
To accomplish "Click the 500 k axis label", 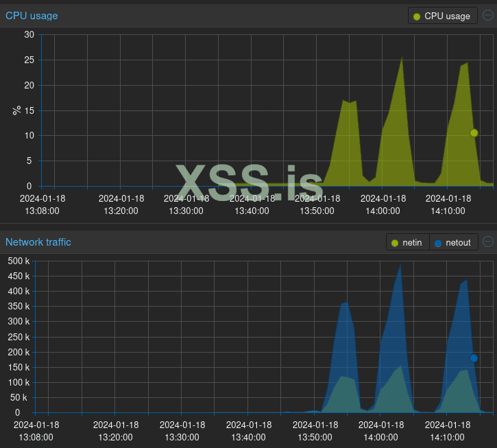I will tap(19, 261).
